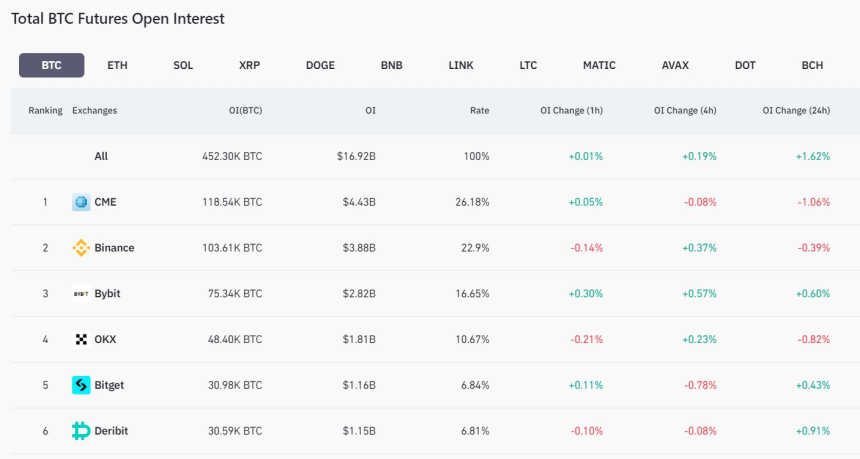Click the CME exchange logo icon
The image size is (860, 459).
(x=81, y=202)
